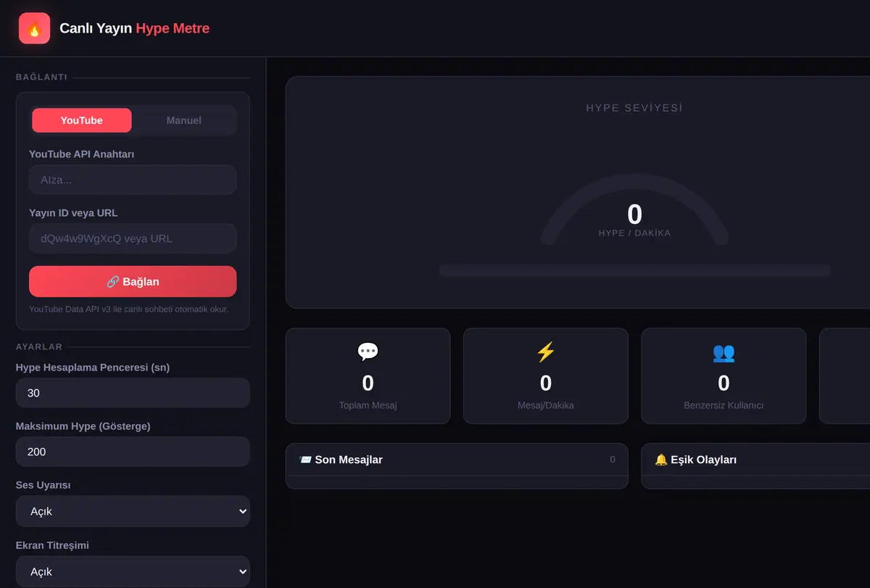The height and width of the screenshot is (588, 870).
Task: Click the Toplam Mesaj label
Action: coord(368,405)
